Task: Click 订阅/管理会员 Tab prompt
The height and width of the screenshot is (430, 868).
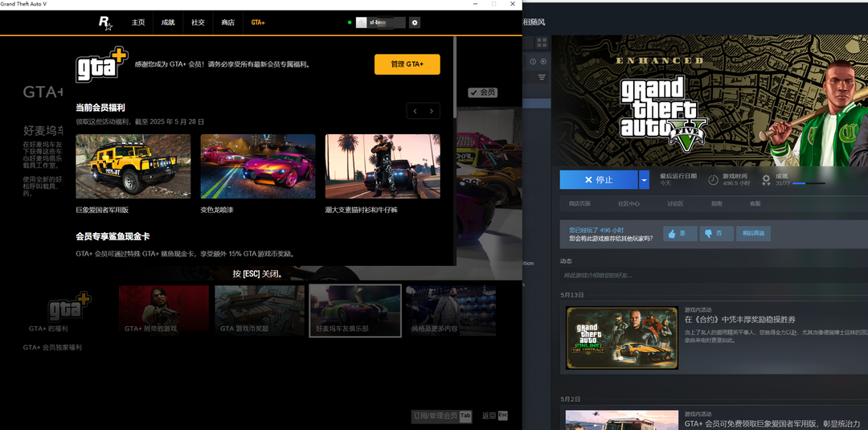Action: 442,416
